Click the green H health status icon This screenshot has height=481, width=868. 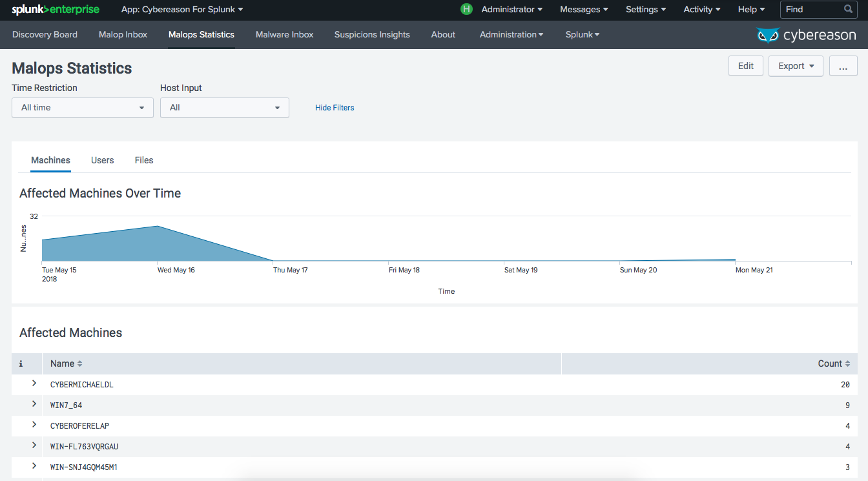coord(466,9)
